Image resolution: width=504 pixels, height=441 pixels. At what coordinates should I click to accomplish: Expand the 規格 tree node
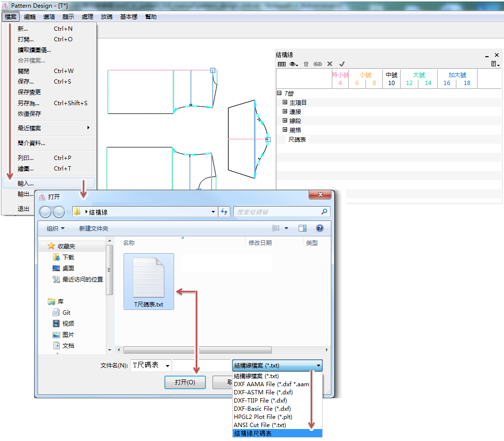click(285, 129)
